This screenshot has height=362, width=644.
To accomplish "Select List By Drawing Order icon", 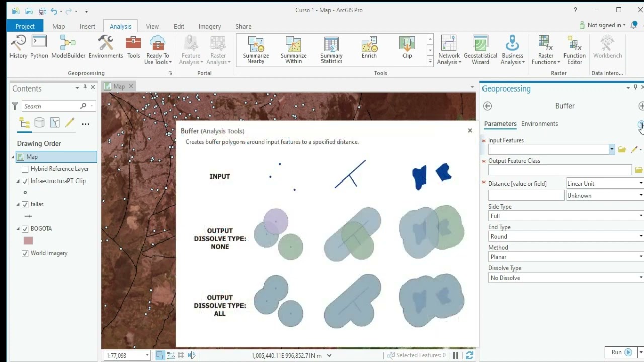I will pos(24,123).
